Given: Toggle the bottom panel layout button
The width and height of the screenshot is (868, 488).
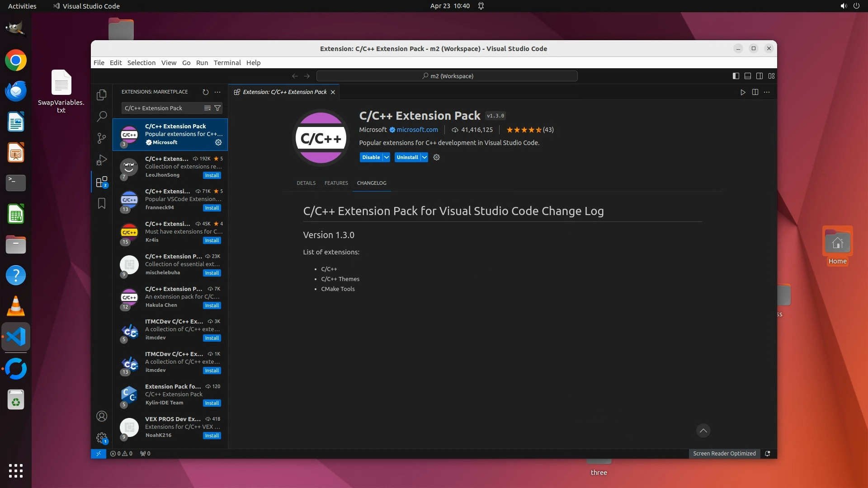Looking at the screenshot, I should pyautogui.click(x=748, y=76).
